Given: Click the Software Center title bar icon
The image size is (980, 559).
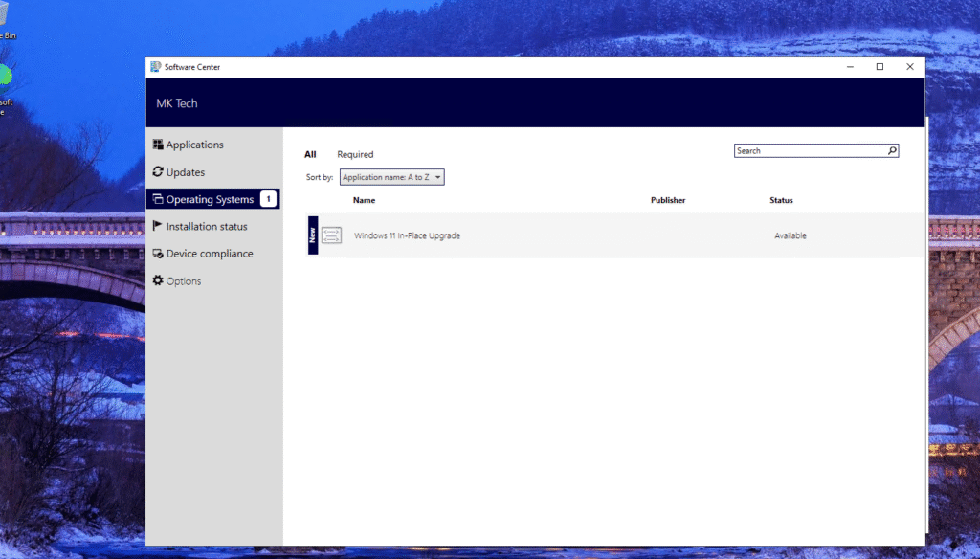Looking at the screenshot, I should tap(155, 67).
